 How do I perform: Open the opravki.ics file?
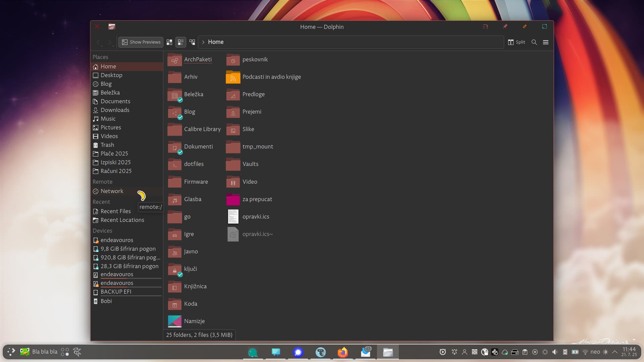[256, 217]
